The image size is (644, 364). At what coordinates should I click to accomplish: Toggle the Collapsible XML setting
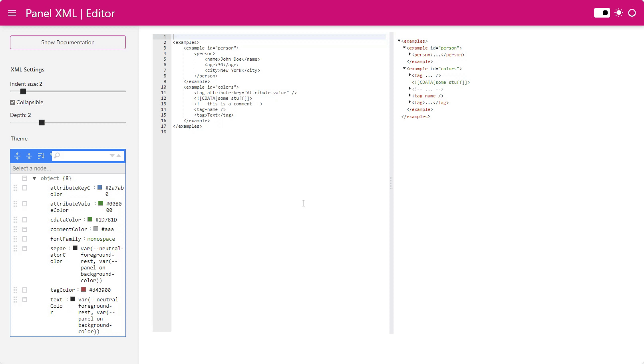pyautogui.click(x=12, y=102)
